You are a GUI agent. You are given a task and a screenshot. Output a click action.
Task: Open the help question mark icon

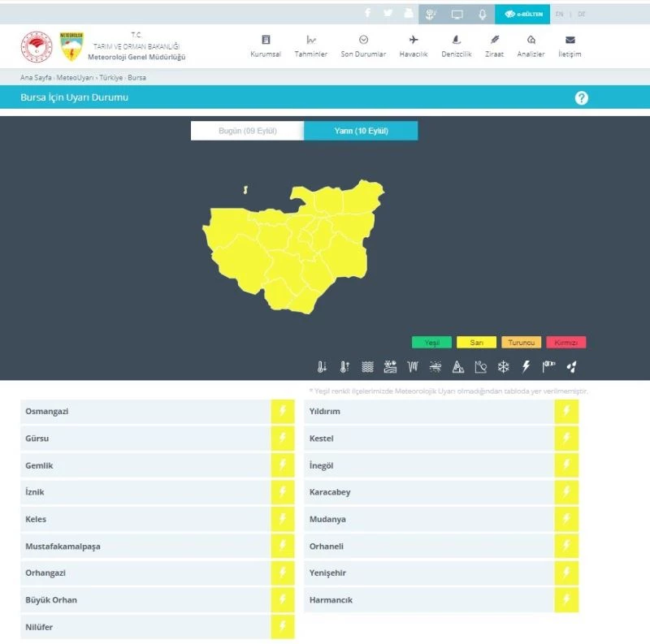pos(581,98)
